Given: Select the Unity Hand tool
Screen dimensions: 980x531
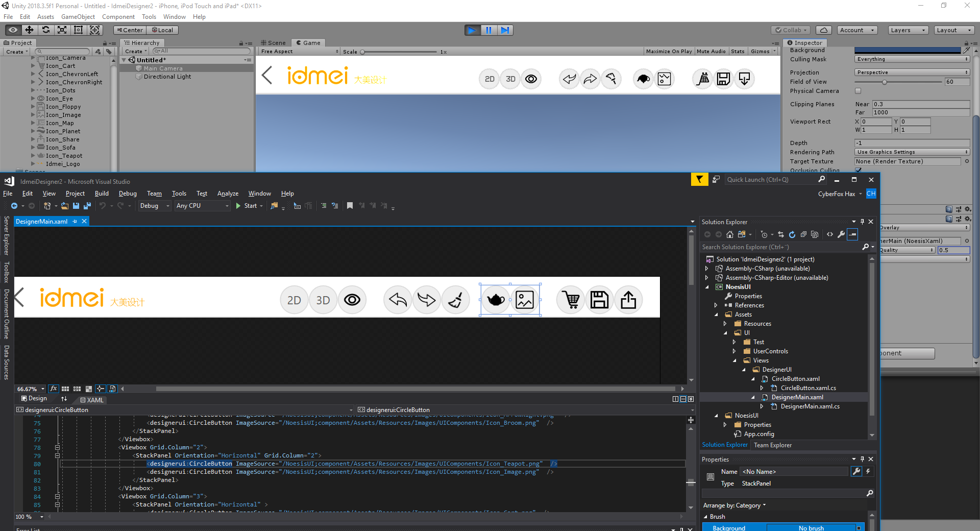Looking at the screenshot, I should [x=13, y=30].
